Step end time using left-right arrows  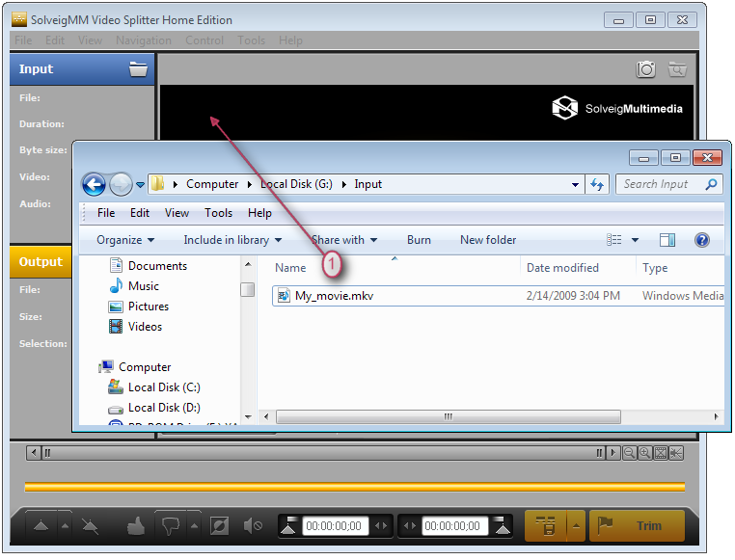pyautogui.click(x=410, y=526)
